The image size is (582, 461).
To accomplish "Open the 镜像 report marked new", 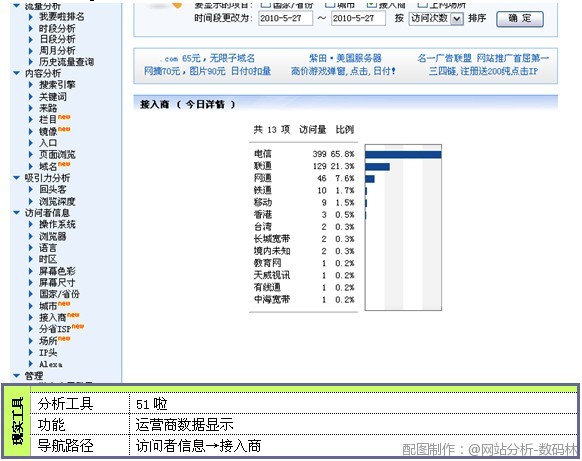I will click(48, 131).
